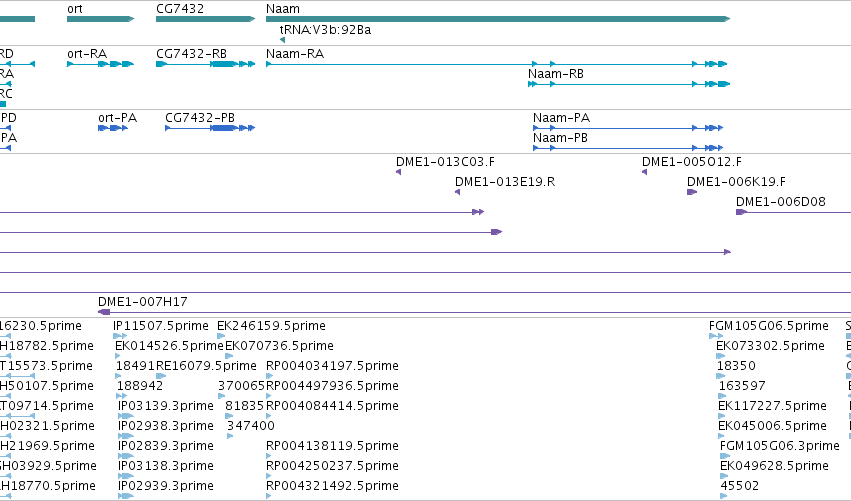
Task: Click the CG7432 gene label
Action: click(x=180, y=9)
